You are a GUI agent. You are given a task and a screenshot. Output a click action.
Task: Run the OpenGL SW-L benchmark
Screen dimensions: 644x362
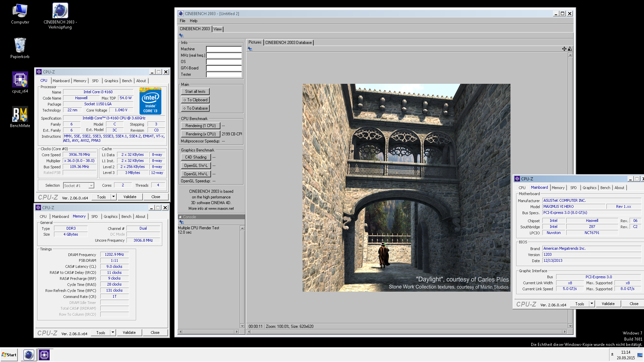tap(196, 166)
